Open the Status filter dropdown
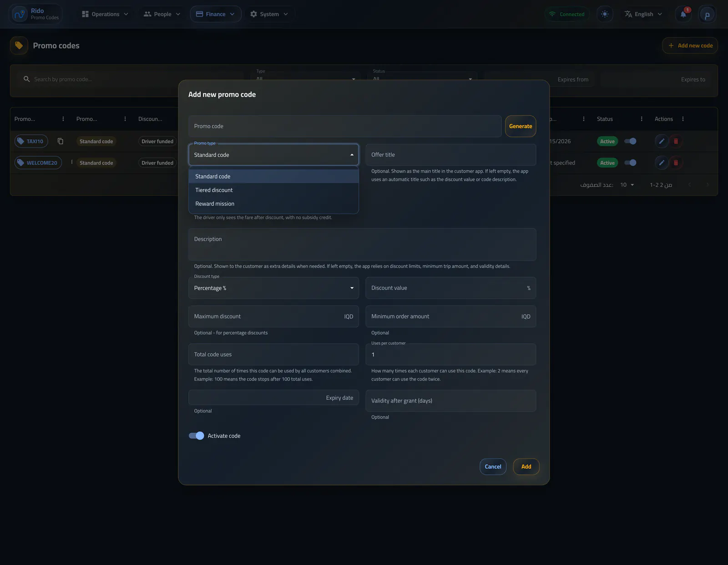This screenshot has height=565, width=728. pos(423,78)
